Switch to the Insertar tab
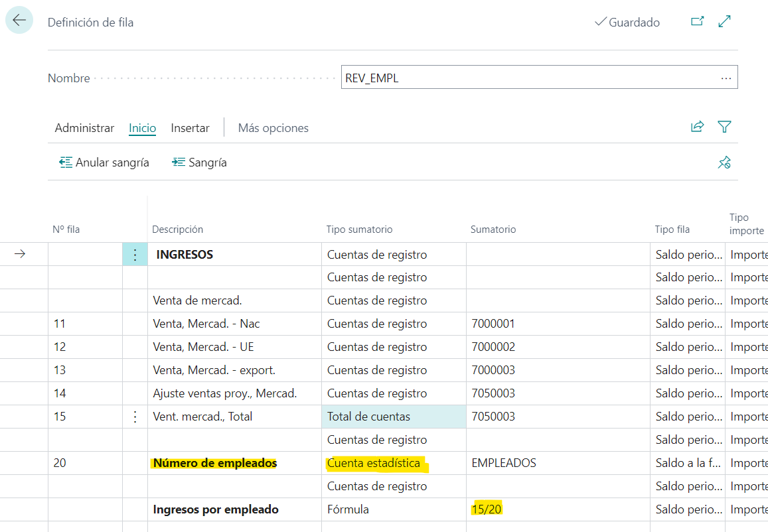 coord(190,128)
